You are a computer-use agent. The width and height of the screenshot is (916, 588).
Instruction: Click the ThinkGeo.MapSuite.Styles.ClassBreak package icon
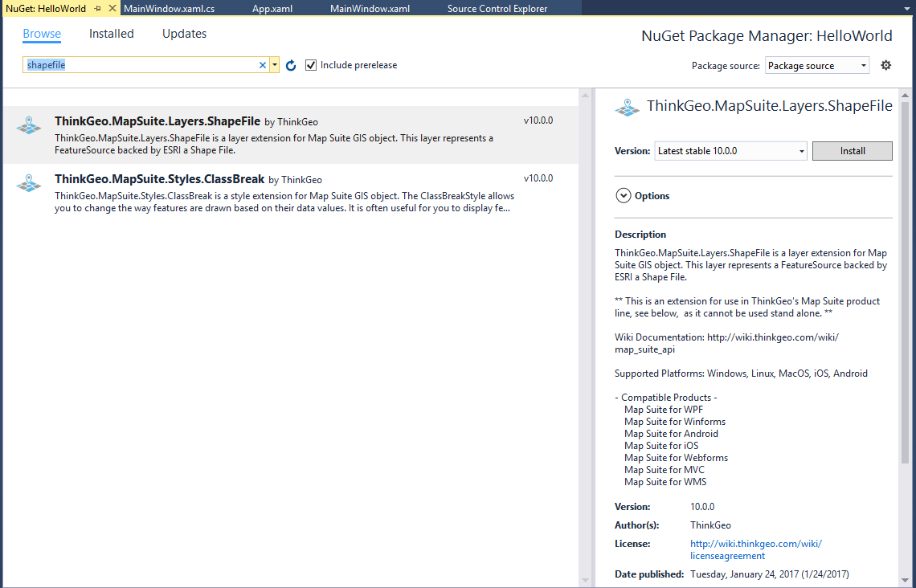pos(28,183)
